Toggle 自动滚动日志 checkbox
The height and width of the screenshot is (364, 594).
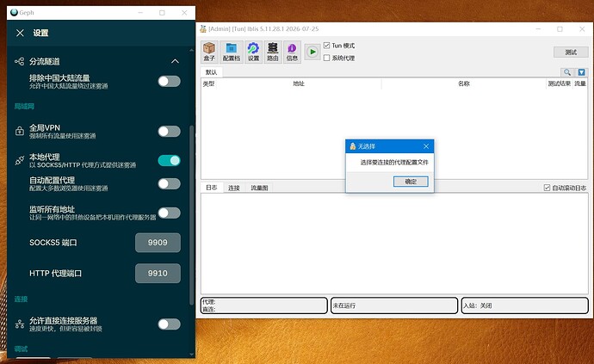(547, 188)
